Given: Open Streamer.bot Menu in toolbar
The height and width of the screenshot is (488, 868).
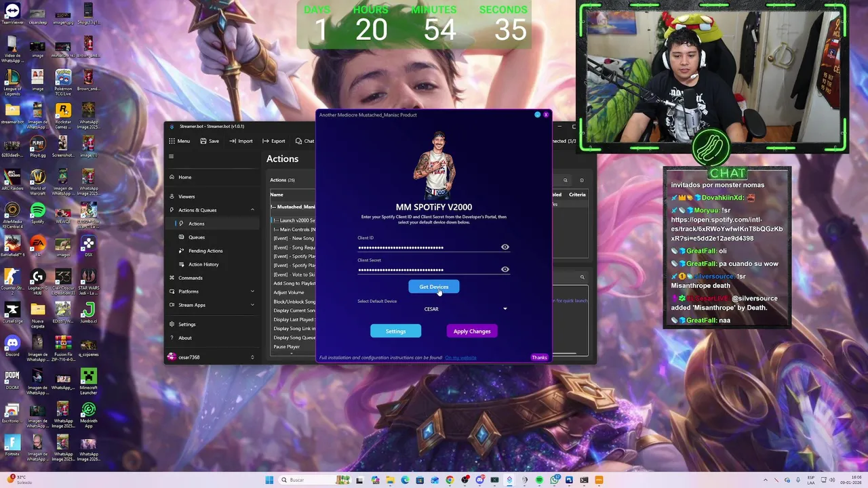Looking at the screenshot, I should pos(180,141).
